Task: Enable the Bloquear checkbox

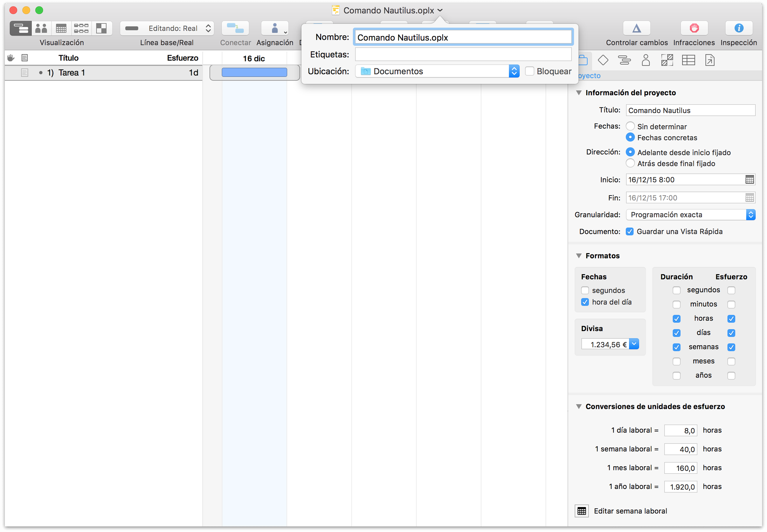Action: click(x=530, y=71)
